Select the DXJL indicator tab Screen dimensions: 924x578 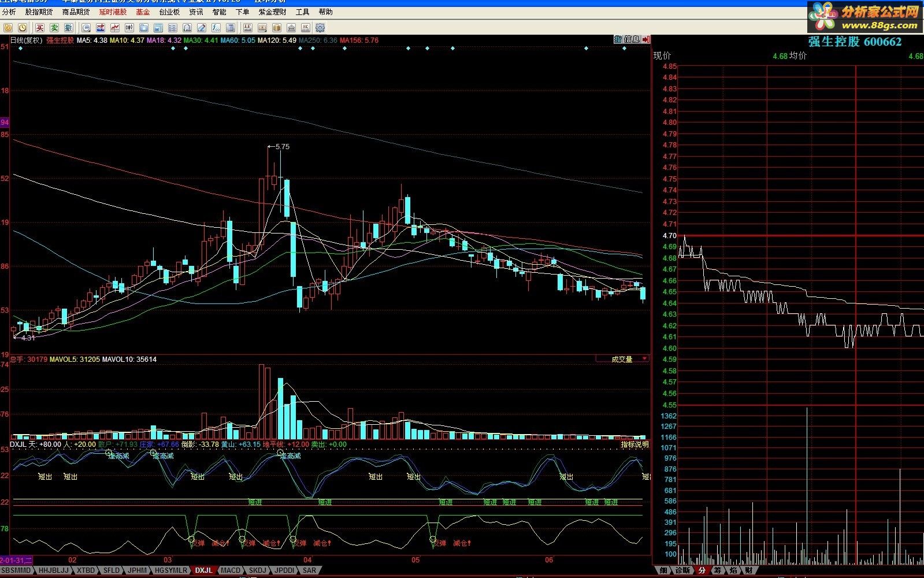point(204,570)
